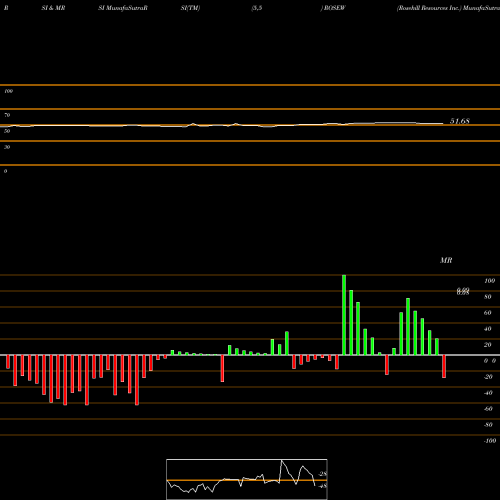Click the 30 level on RSI axis
This screenshot has width=500, height=500.
tap(7, 147)
